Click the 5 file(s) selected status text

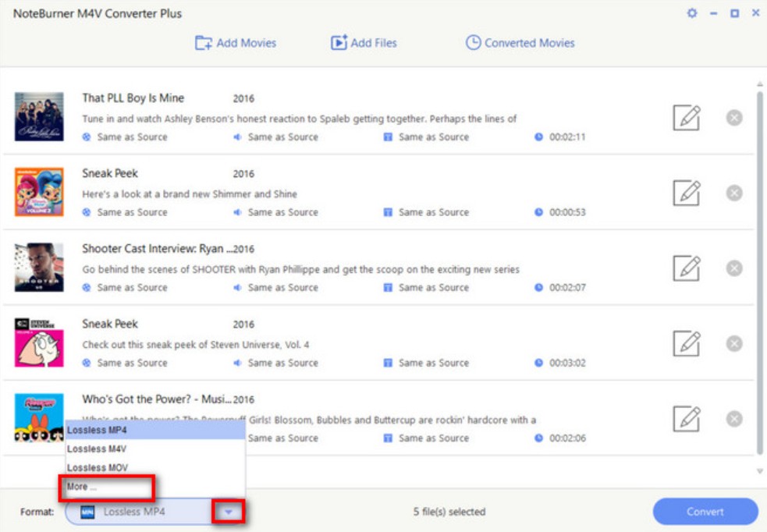pos(449,512)
